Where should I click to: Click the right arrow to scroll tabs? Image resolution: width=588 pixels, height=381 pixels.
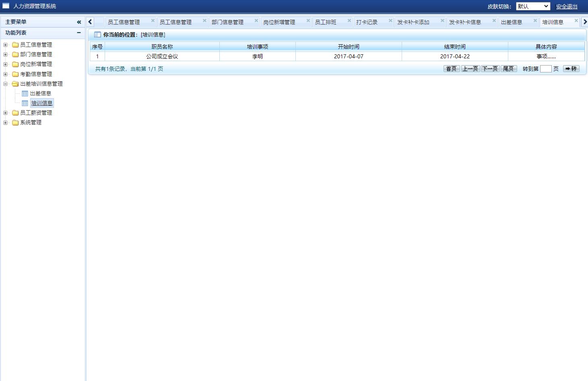[x=585, y=21]
